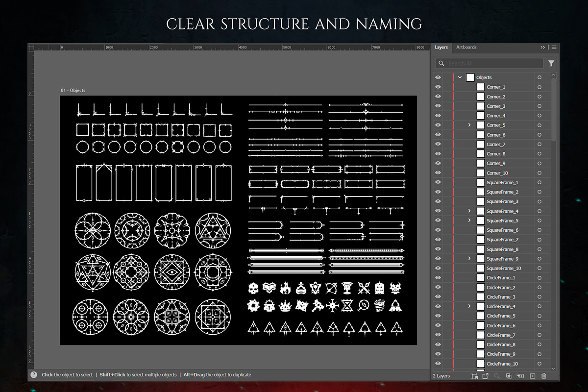Screen dimensions: 588x392
Task: Expand the SquareFrame_4 group
Action: click(x=469, y=211)
